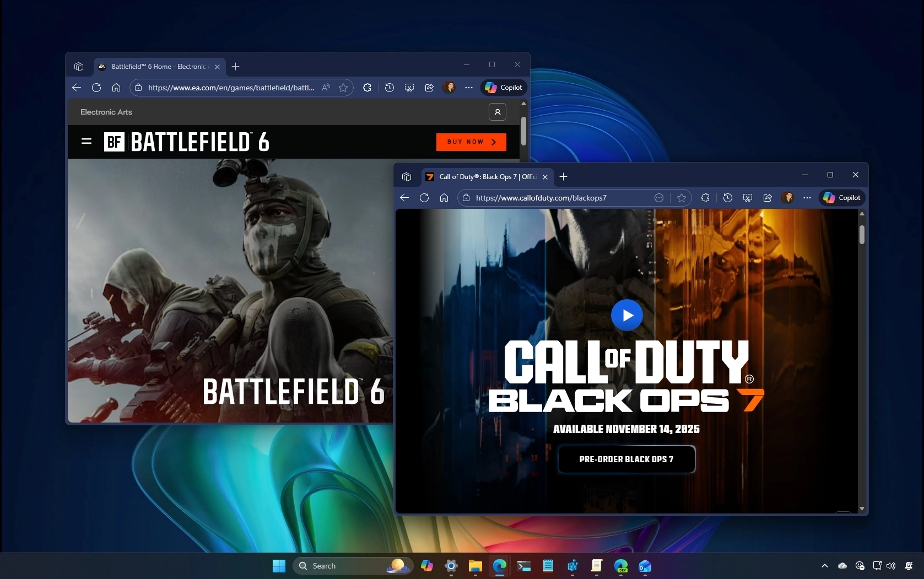
Task: Open Settings from the taskbar
Action: 451,566
